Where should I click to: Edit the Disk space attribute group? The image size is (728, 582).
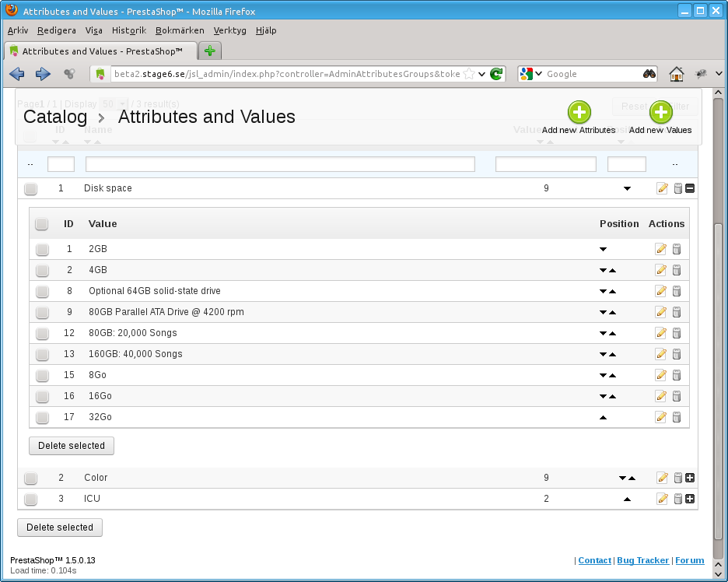(x=662, y=188)
